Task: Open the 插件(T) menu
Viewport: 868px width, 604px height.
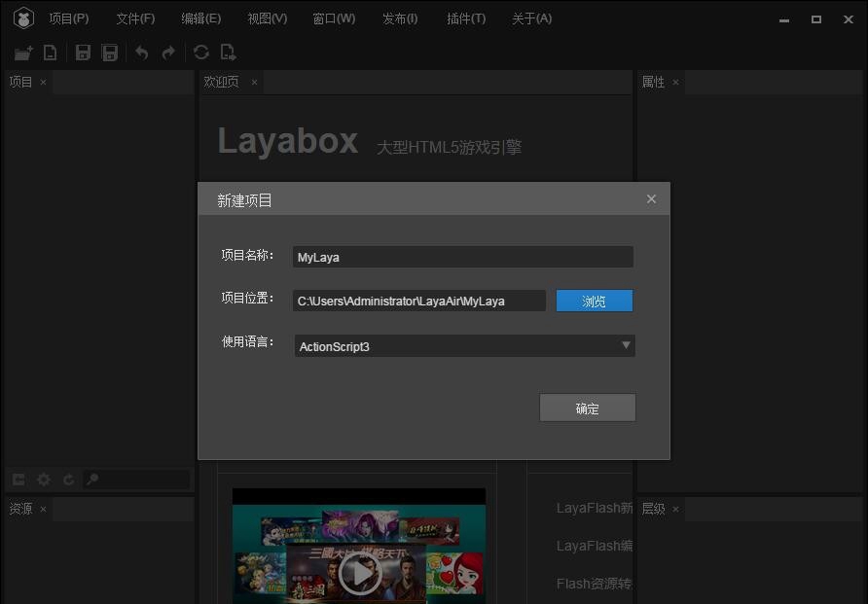Action: [x=466, y=18]
